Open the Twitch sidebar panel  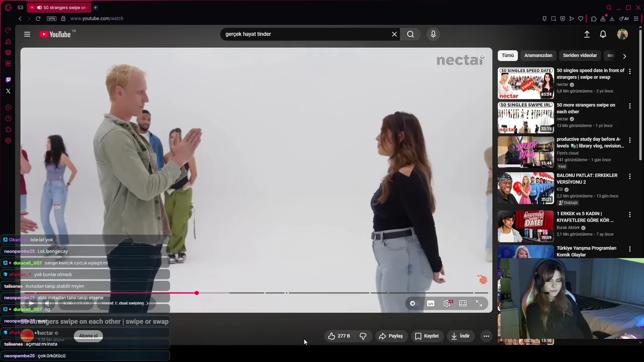[x=8, y=80]
